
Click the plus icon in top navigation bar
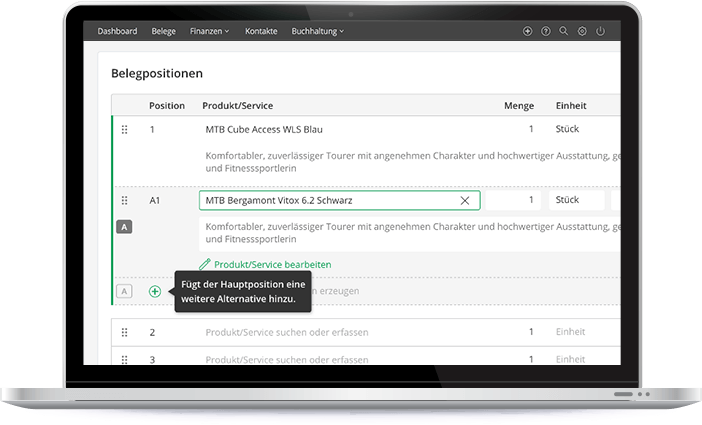528,32
